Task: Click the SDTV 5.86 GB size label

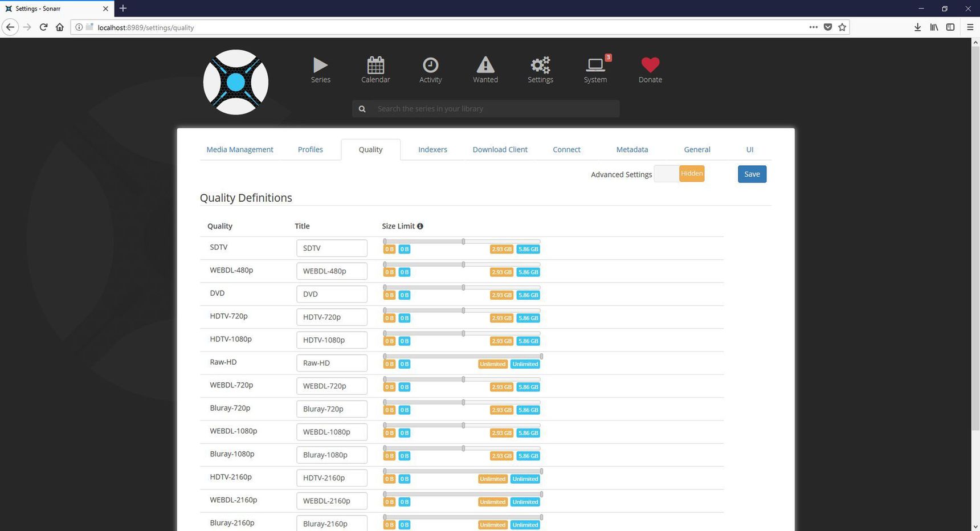Action: pyautogui.click(x=528, y=249)
